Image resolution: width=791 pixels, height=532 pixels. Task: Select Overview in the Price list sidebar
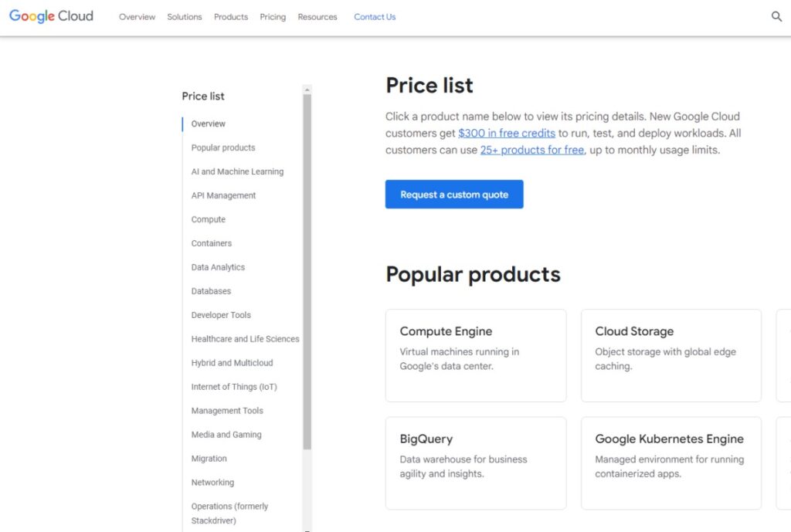point(209,124)
